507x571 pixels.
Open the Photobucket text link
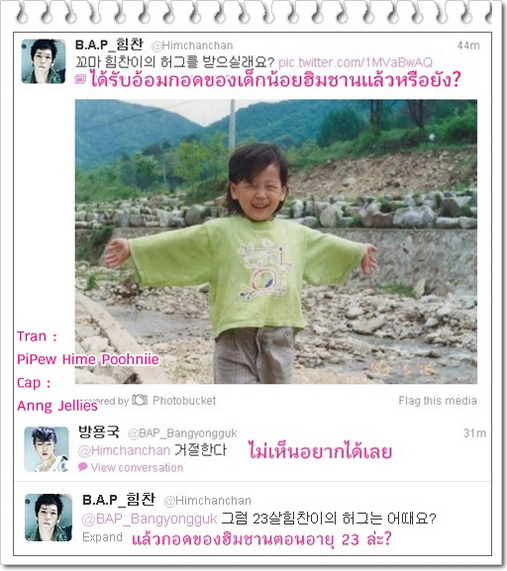184,401
